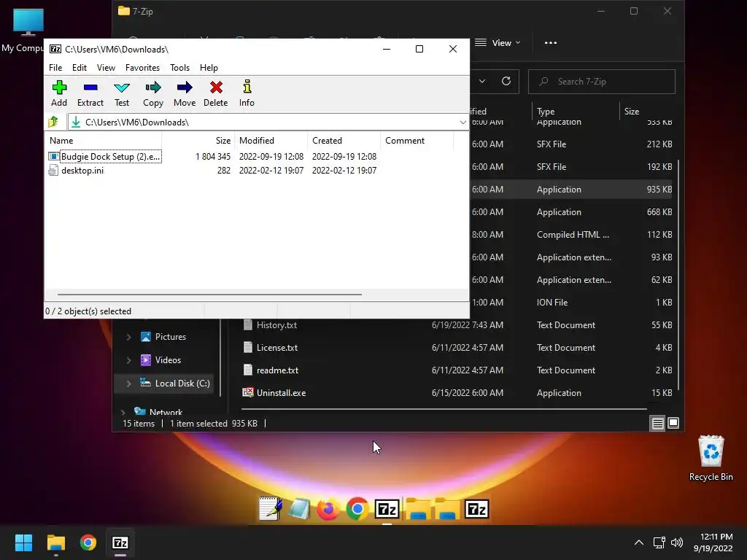Image resolution: width=747 pixels, height=560 pixels.
Task: Select History.txt in Explorer
Action: coord(270,325)
